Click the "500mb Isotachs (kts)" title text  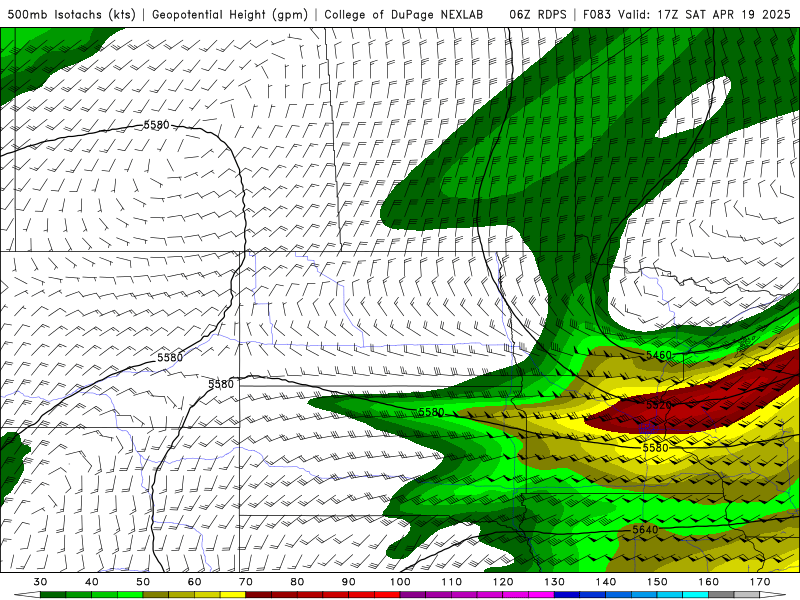coord(71,14)
